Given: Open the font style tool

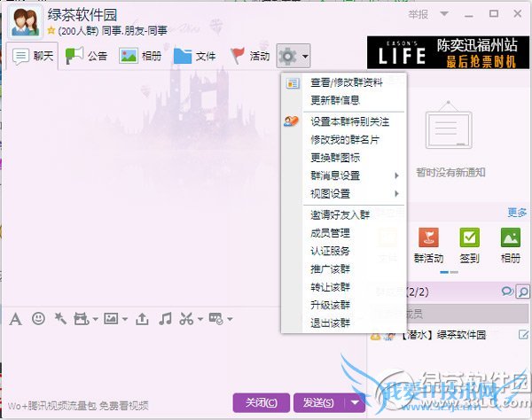Looking at the screenshot, I should tap(16, 319).
